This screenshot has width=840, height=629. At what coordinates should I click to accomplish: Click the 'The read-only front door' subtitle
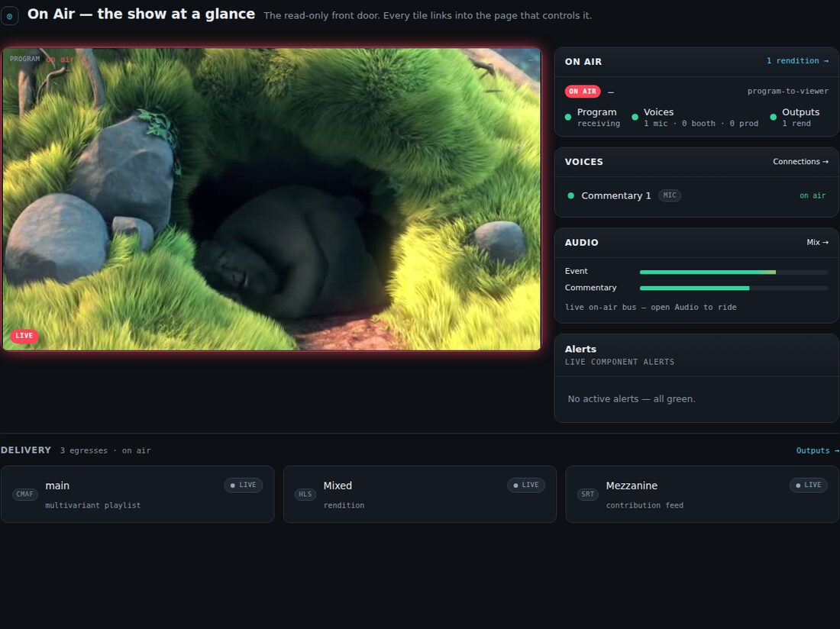(428, 15)
